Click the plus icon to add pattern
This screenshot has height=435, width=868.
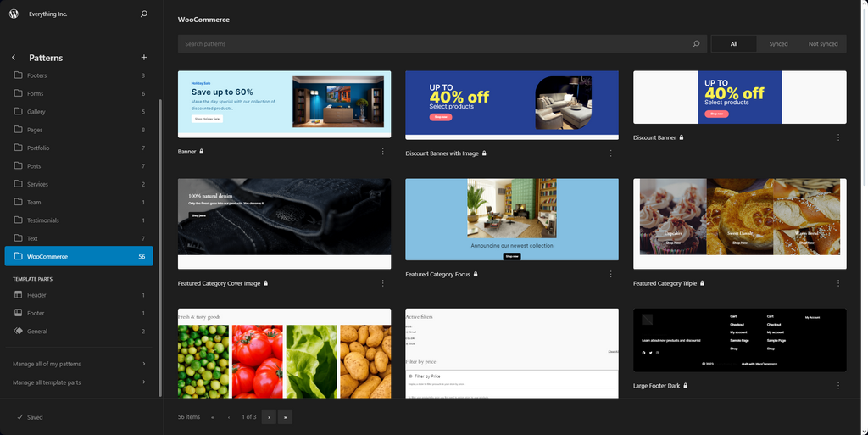[143, 58]
